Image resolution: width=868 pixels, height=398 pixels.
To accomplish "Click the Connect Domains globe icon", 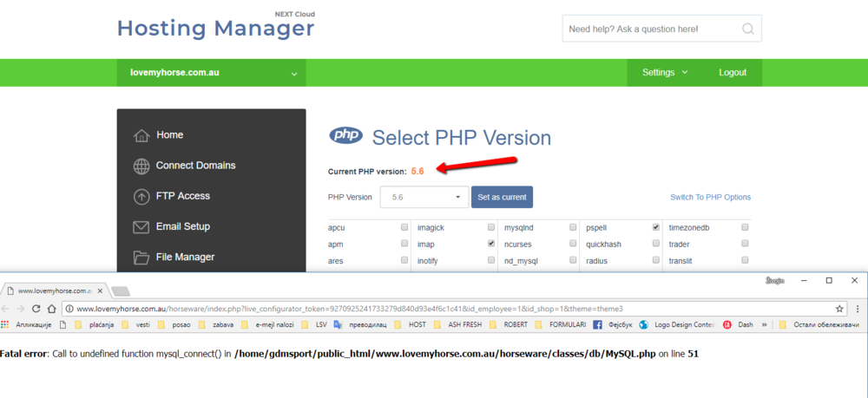I will (x=141, y=166).
